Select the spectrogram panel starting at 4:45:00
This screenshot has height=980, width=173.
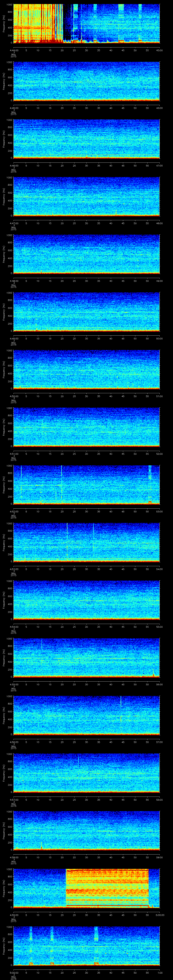[86, 81]
